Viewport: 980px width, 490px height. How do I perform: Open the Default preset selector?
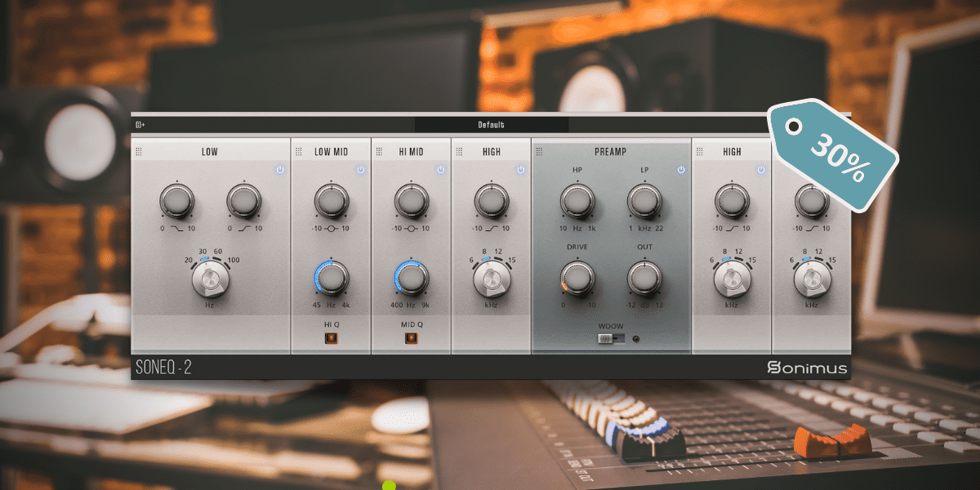click(x=492, y=125)
